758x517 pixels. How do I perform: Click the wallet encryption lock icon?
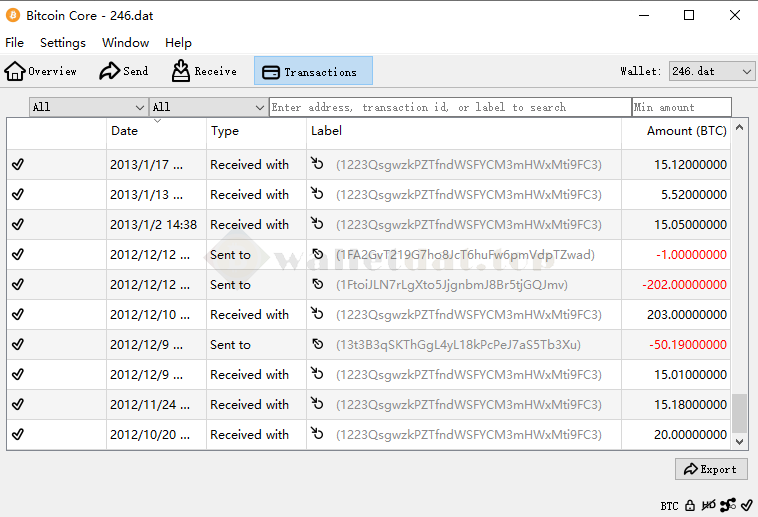point(692,505)
